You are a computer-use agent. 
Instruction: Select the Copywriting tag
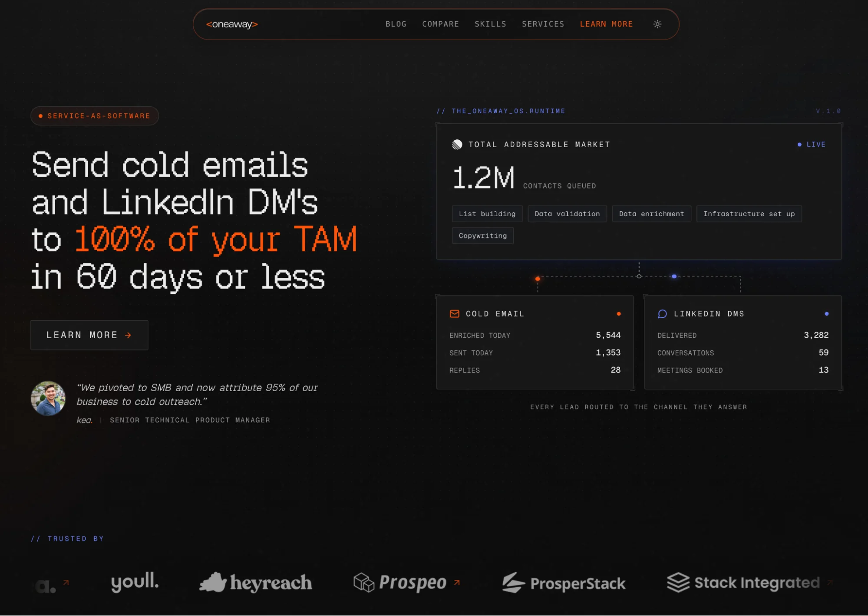pyautogui.click(x=483, y=236)
